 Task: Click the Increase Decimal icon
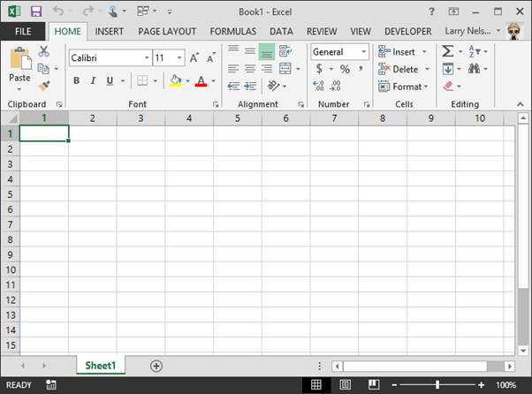(319, 86)
